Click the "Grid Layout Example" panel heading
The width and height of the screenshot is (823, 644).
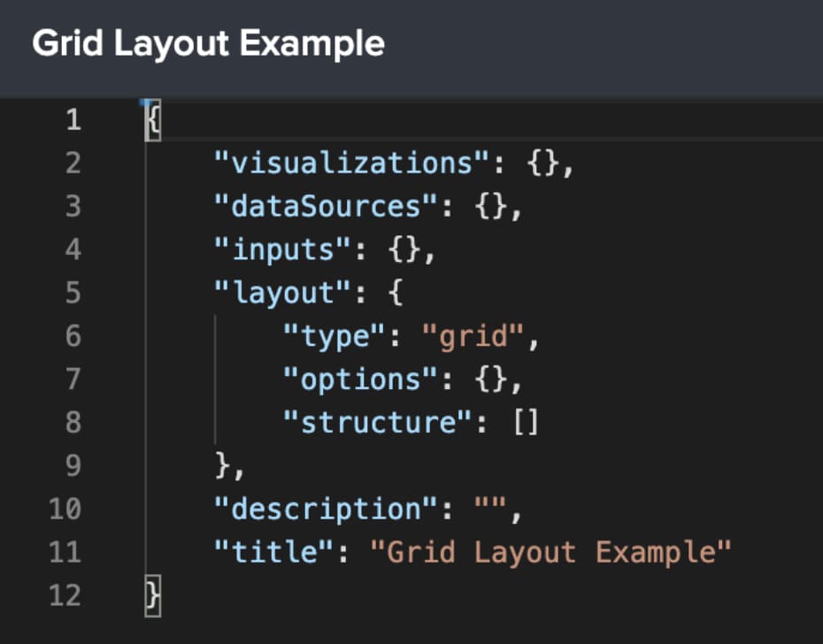coord(208,43)
